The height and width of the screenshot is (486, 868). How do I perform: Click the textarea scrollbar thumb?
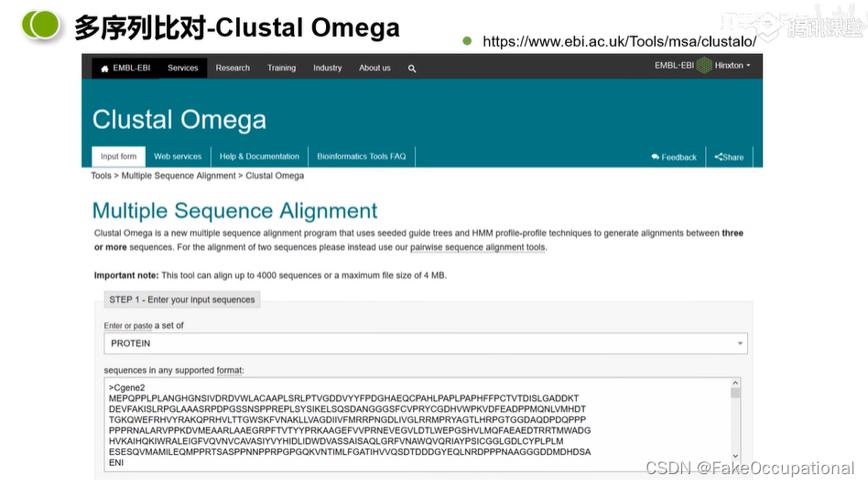(735, 393)
